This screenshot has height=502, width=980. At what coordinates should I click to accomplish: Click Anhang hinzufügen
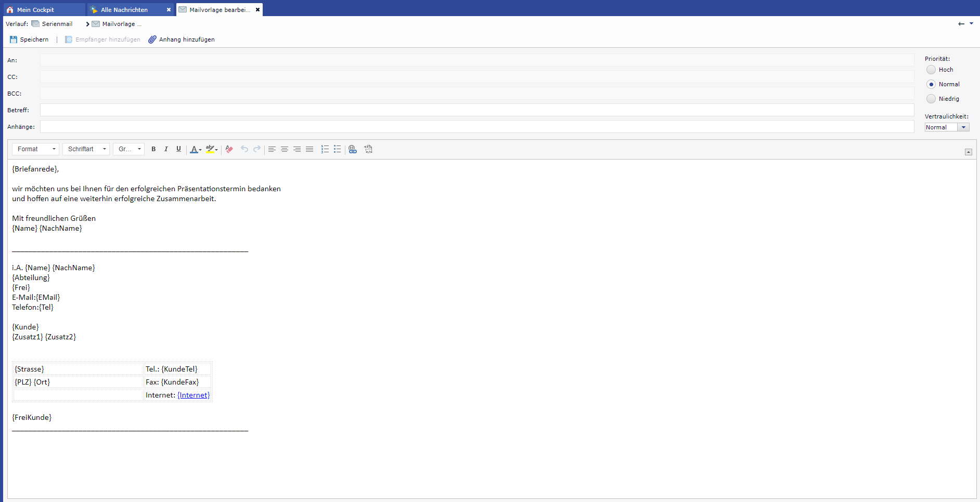coord(182,39)
